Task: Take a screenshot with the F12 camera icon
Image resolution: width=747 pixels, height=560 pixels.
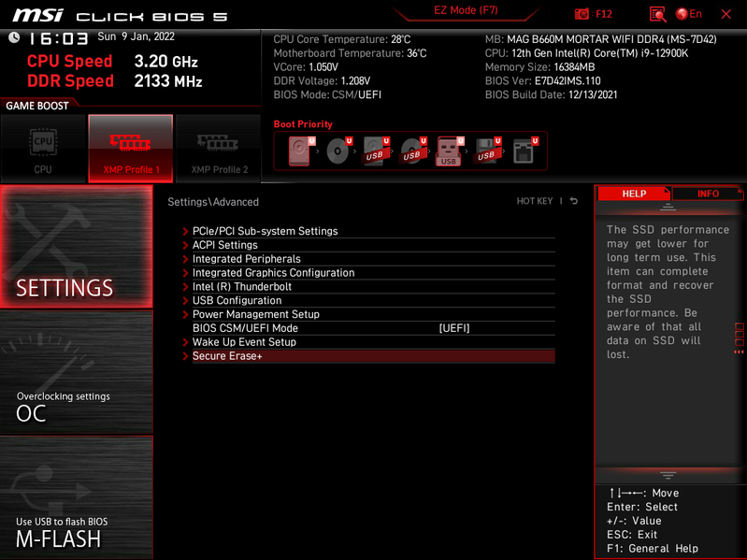Action: [593, 14]
